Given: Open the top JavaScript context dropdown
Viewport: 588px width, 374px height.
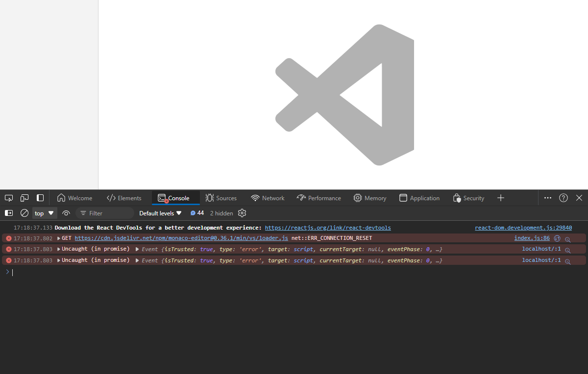Looking at the screenshot, I should (45, 213).
